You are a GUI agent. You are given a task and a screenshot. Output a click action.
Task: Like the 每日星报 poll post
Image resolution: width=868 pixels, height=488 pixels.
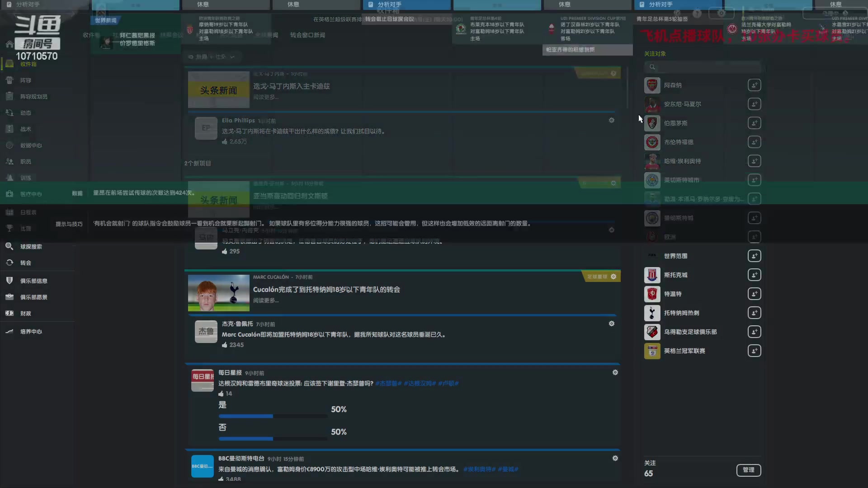(x=221, y=394)
